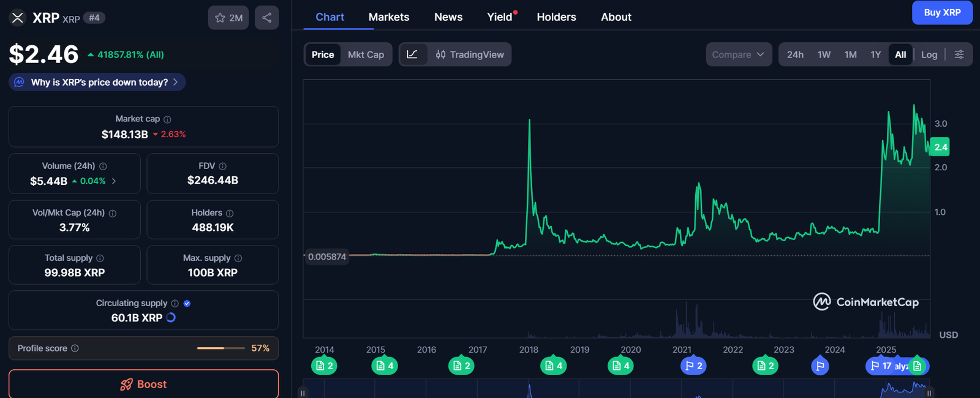Viewport: 980px width, 398px height.
Task: Switch to the Holders tab
Action: point(556,17)
